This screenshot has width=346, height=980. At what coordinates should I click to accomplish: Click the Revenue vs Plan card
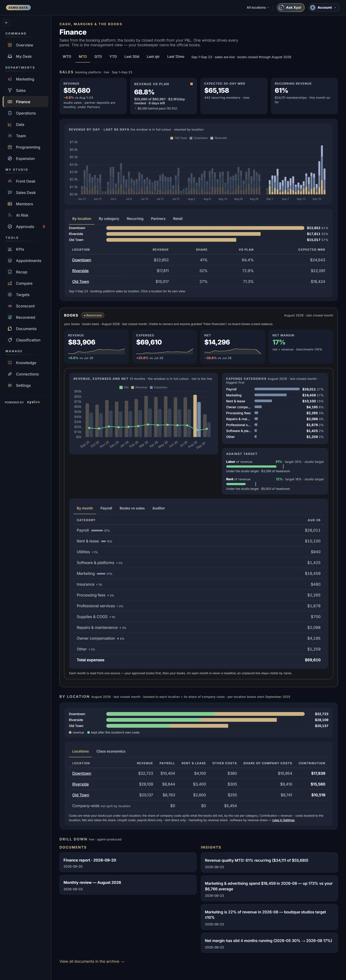[163, 96]
